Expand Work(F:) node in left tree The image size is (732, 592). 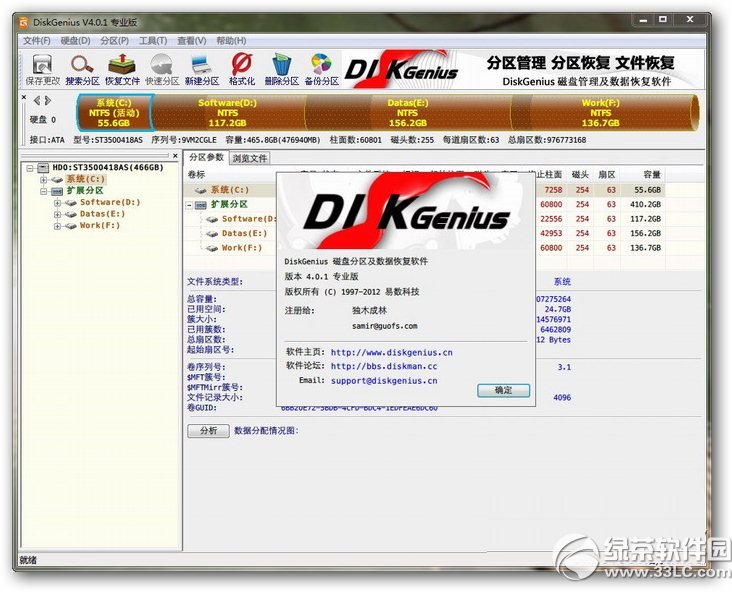click(57, 226)
